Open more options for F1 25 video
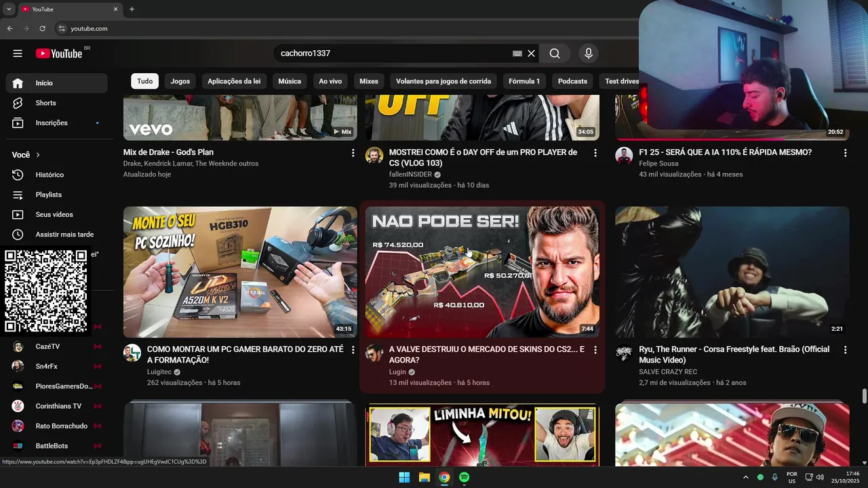 coord(845,153)
